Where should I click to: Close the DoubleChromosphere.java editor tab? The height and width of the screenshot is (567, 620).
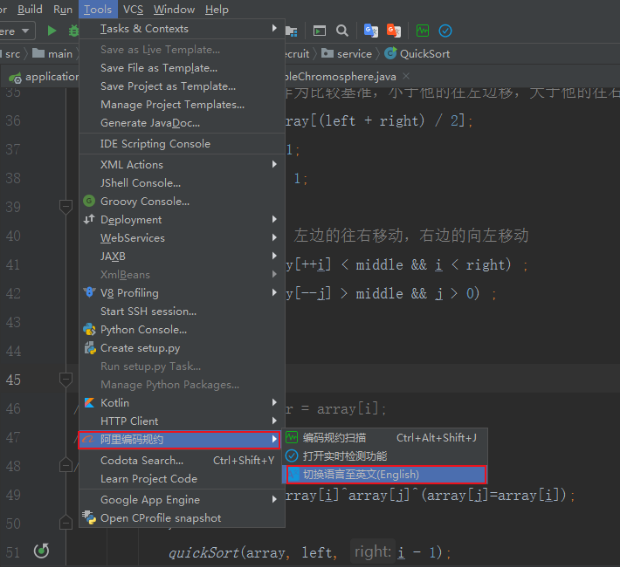[x=406, y=76]
